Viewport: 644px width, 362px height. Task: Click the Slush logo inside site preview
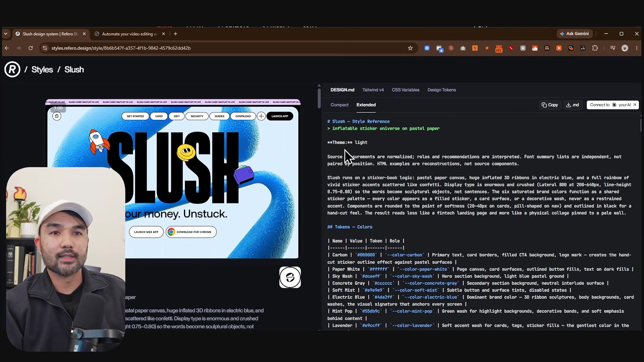click(x=57, y=116)
